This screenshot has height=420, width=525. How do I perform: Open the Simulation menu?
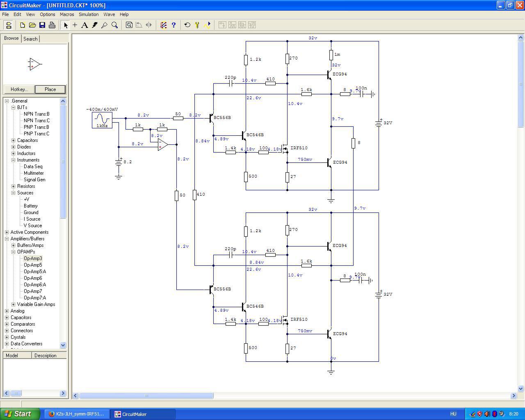click(x=89, y=14)
